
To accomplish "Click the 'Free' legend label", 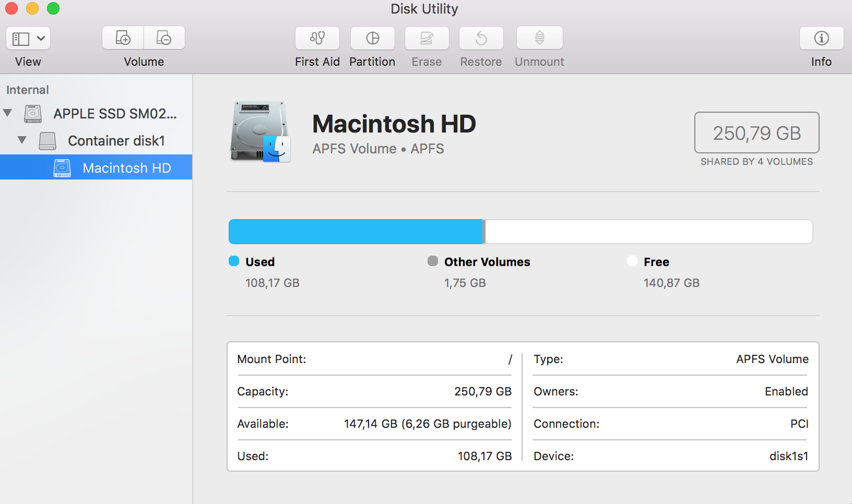I will click(656, 262).
